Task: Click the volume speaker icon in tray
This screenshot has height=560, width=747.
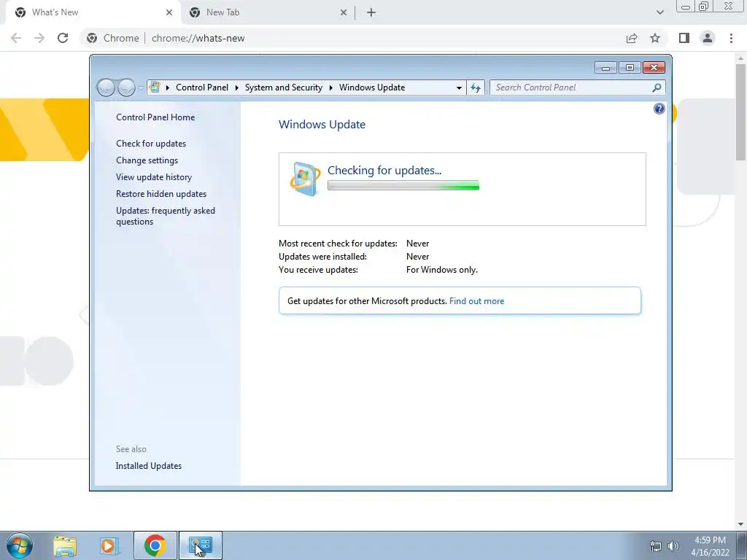Action: click(x=673, y=546)
